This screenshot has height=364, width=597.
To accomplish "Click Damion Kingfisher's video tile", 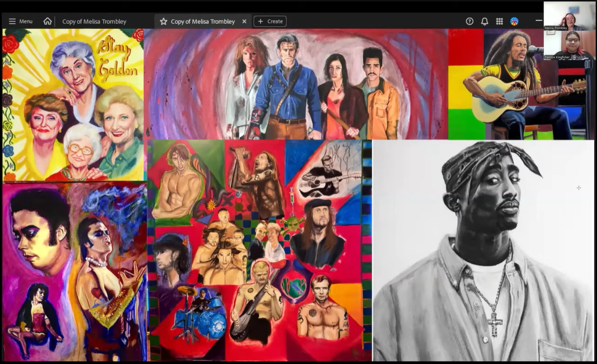I will [x=569, y=45].
